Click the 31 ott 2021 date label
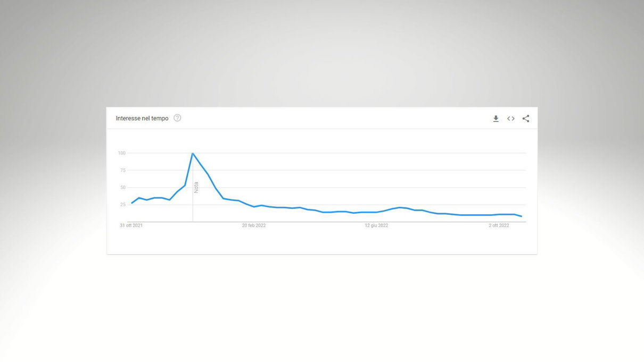Screen dimensions: 644x362 point(131,225)
